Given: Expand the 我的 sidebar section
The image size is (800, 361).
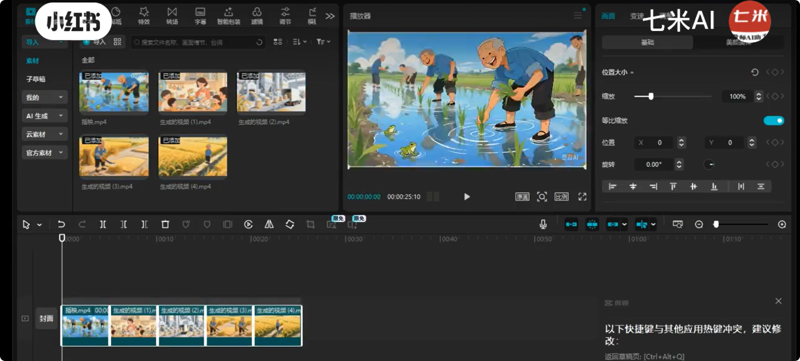Looking at the screenshot, I should 44,97.
